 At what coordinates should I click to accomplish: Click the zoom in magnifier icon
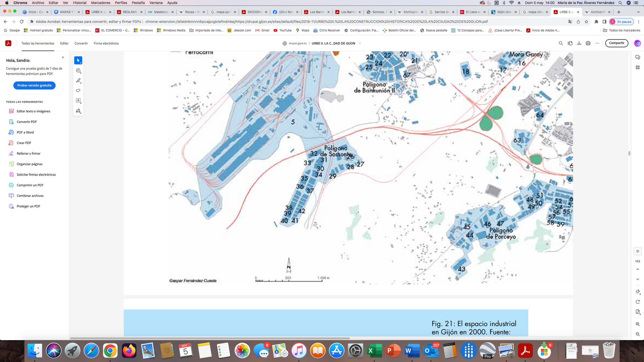point(638,324)
